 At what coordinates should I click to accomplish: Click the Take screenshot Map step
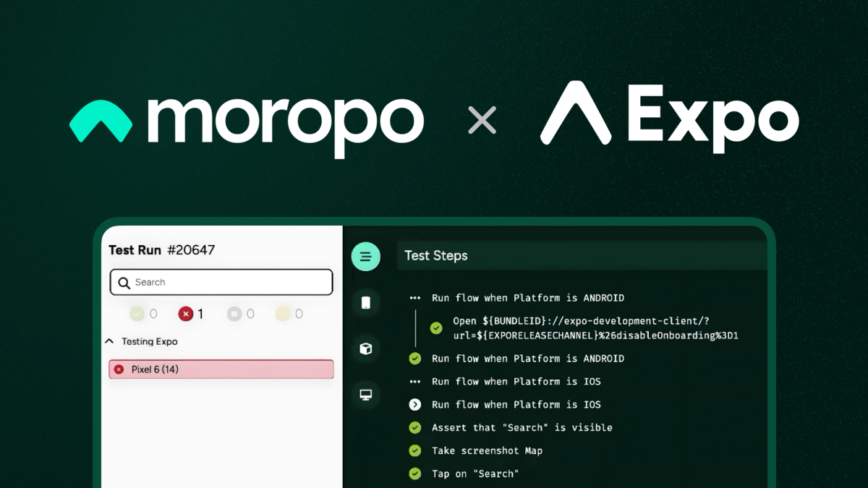pyautogui.click(x=483, y=450)
